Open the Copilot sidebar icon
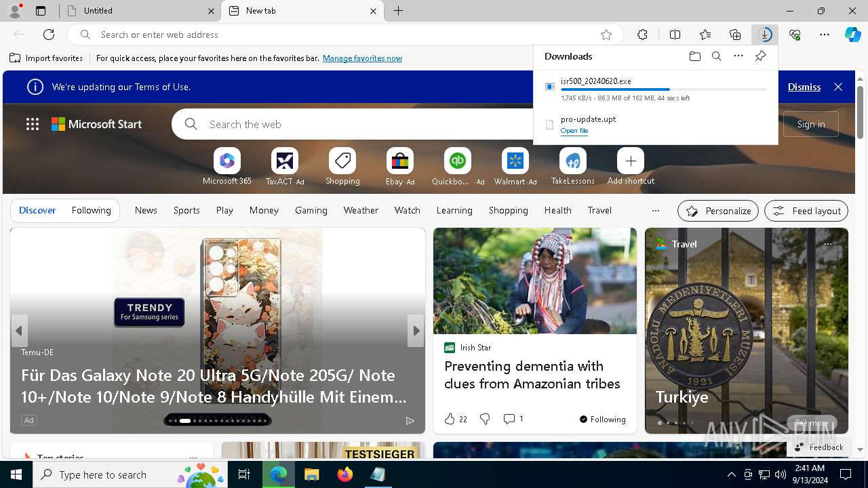The height and width of the screenshot is (488, 868). coord(852,35)
